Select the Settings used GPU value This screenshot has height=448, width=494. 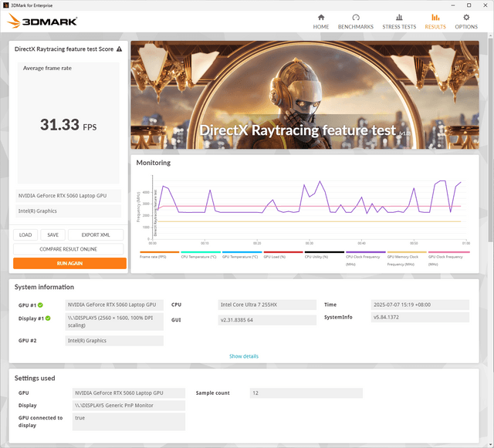[129, 393]
